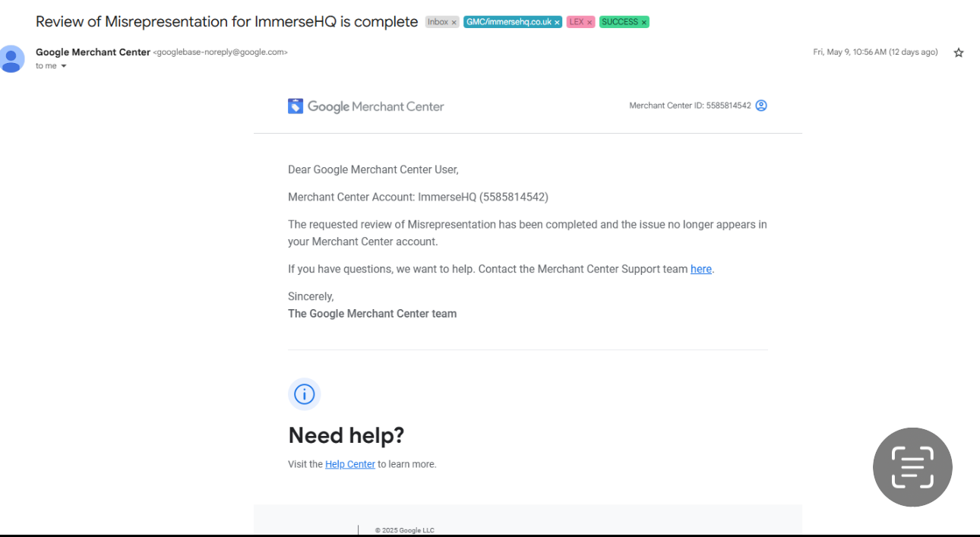Star this Google Merchant Center email

(959, 52)
